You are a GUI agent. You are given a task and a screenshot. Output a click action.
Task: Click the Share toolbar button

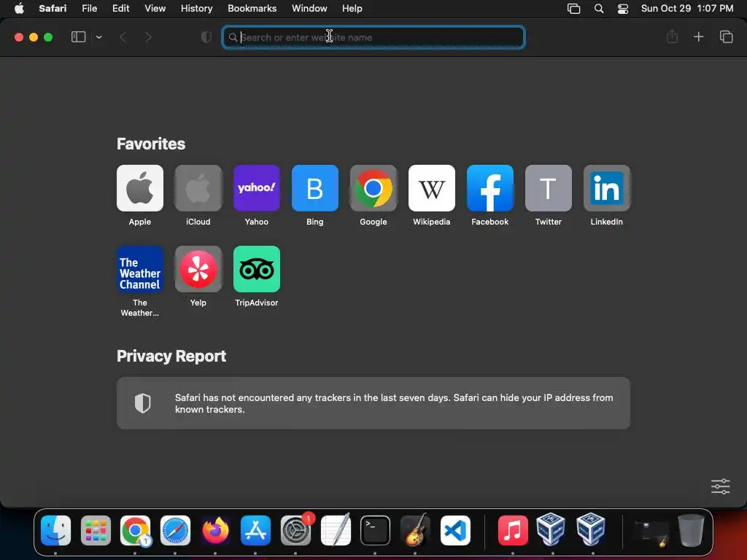pyautogui.click(x=672, y=36)
